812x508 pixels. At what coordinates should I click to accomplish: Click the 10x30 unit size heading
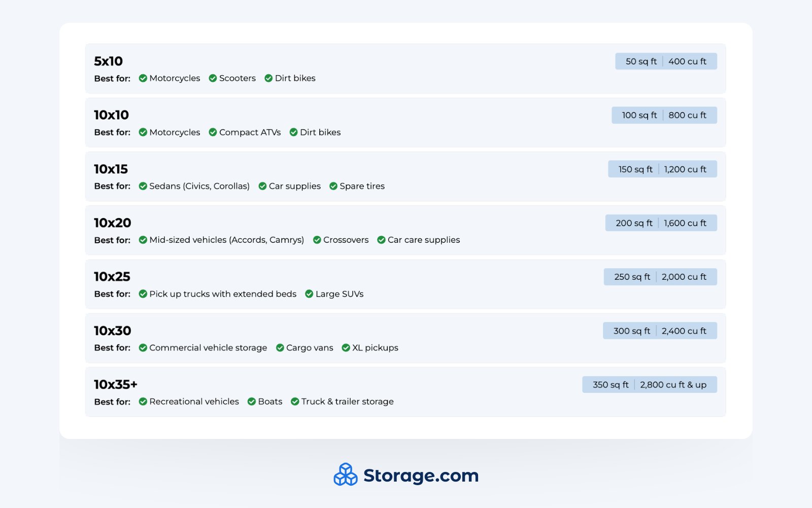[x=112, y=331]
